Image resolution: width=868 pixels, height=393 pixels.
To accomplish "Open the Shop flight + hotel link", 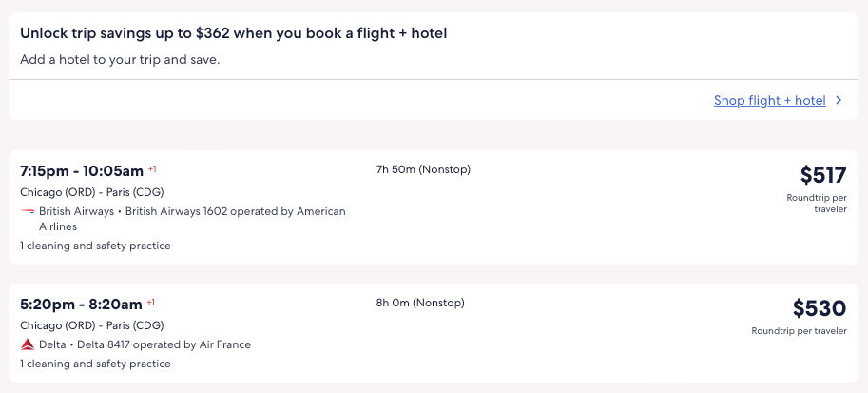I will pos(769,100).
